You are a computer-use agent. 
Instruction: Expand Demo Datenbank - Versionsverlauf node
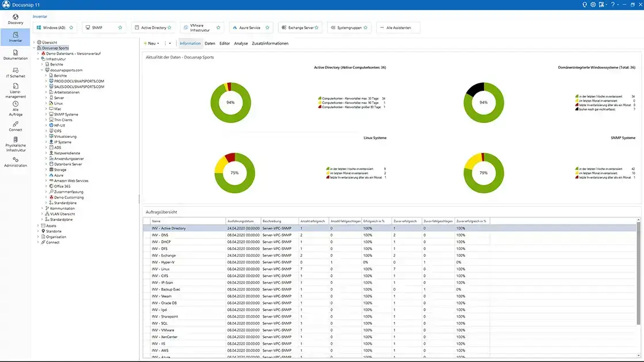(x=38, y=53)
